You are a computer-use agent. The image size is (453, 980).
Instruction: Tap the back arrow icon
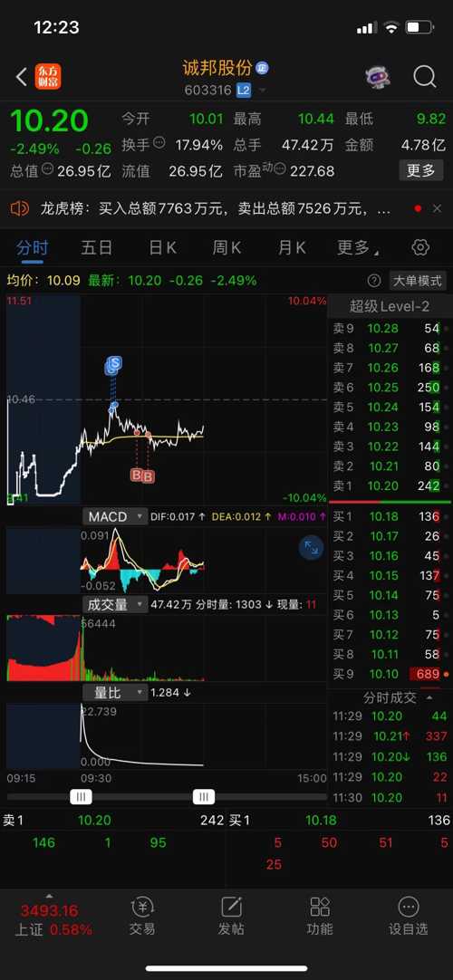click(21, 77)
